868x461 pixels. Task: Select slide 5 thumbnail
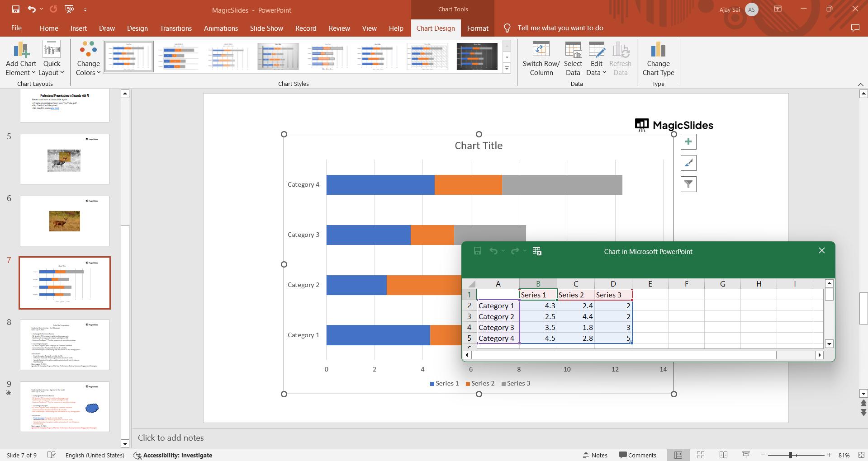coord(65,159)
